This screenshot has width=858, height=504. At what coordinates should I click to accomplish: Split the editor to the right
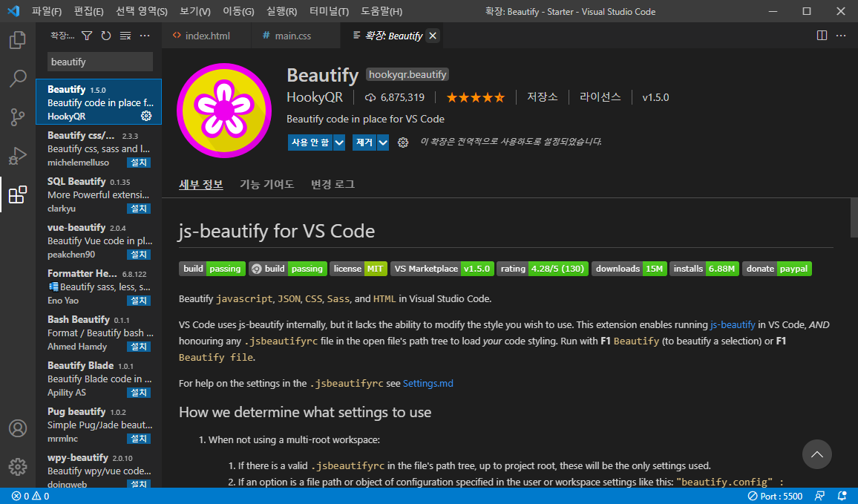[822, 36]
